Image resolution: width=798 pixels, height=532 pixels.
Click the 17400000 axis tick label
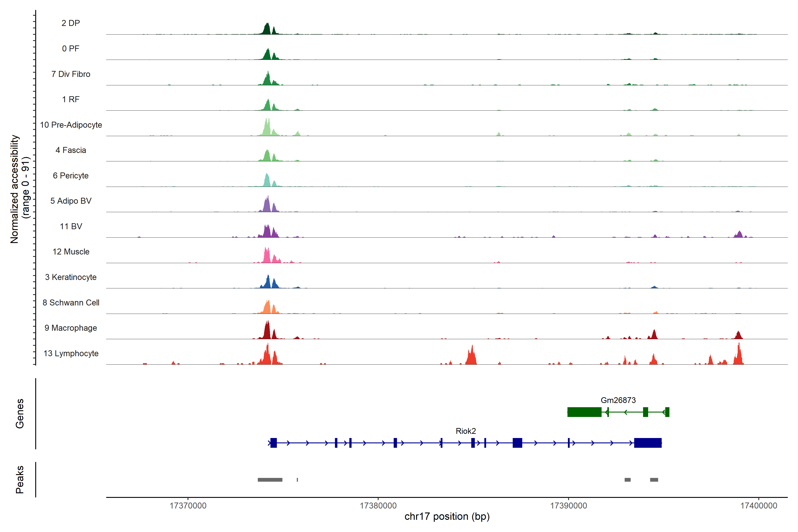(759, 506)
